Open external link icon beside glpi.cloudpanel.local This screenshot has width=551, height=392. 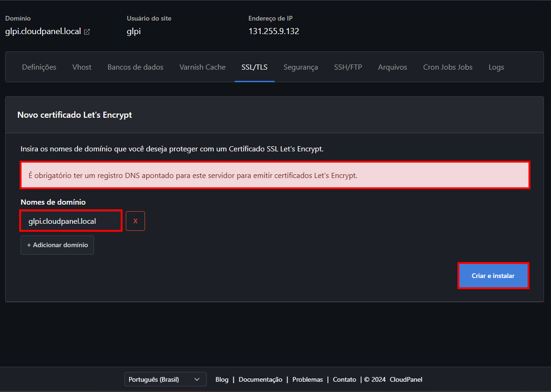pyautogui.click(x=87, y=32)
